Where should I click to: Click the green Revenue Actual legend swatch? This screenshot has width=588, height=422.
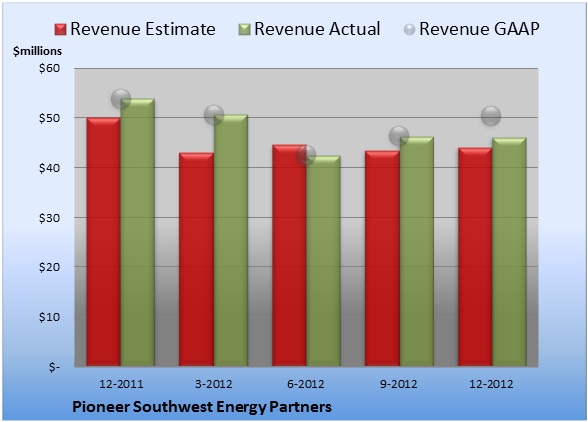[244, 30]
